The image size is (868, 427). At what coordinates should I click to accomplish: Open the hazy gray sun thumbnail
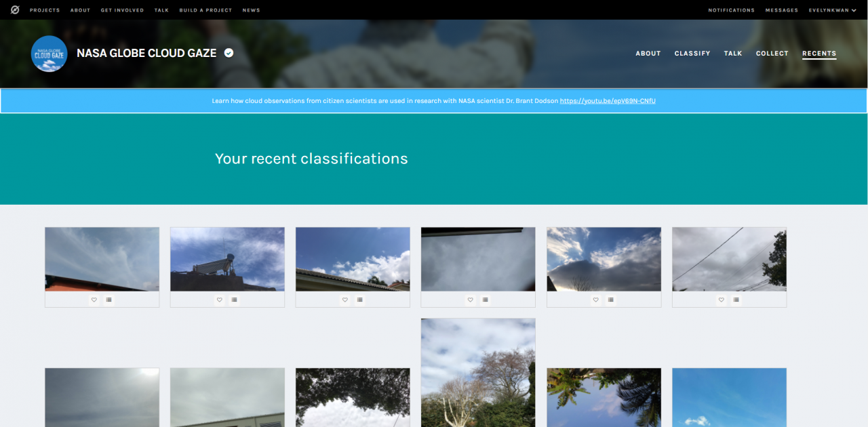[x=102, y=397]
